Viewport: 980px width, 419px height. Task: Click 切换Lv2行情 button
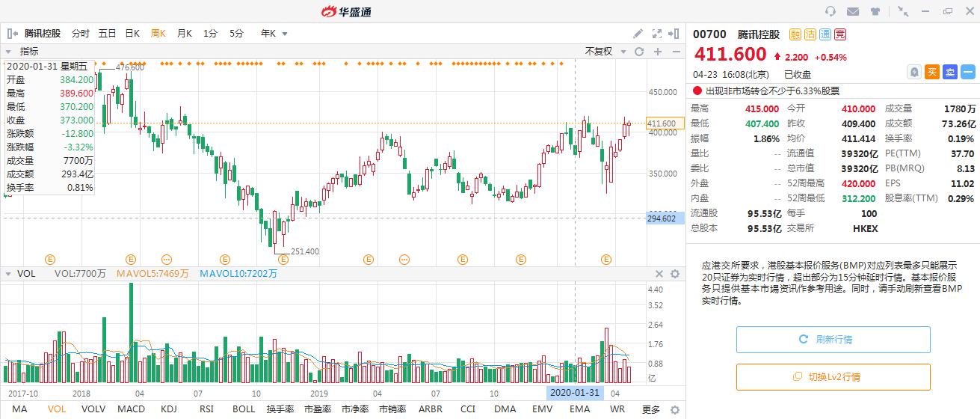pyautogui.click(x=833, y=377)
